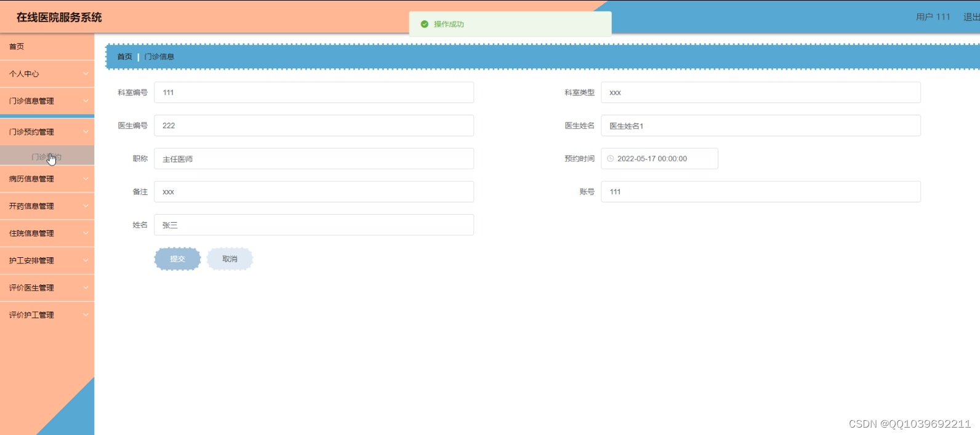Click the 首页 breadcrumb link
This screenshot has width=980, height=435.
pos(125,57)
